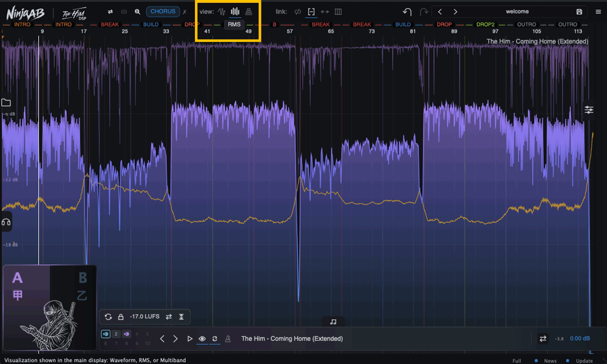The image size is (607, 364).
Task: Select the Full status bar option
Action: [x=517, y=360]
